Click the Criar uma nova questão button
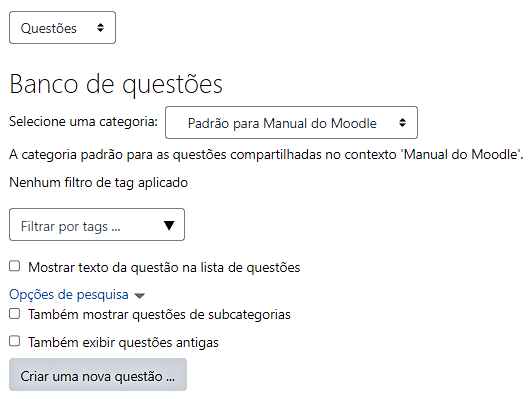 [x=98, y=375]
